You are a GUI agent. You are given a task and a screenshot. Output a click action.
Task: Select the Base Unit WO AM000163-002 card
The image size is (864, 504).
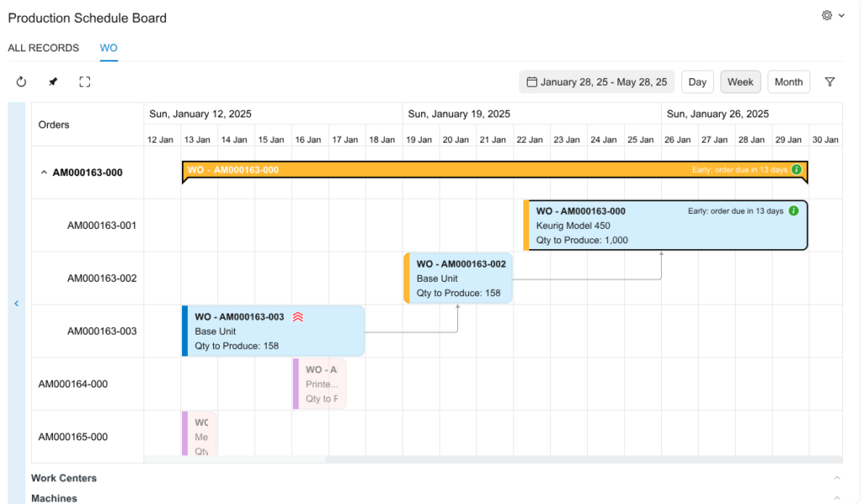(x=460, y=278)
